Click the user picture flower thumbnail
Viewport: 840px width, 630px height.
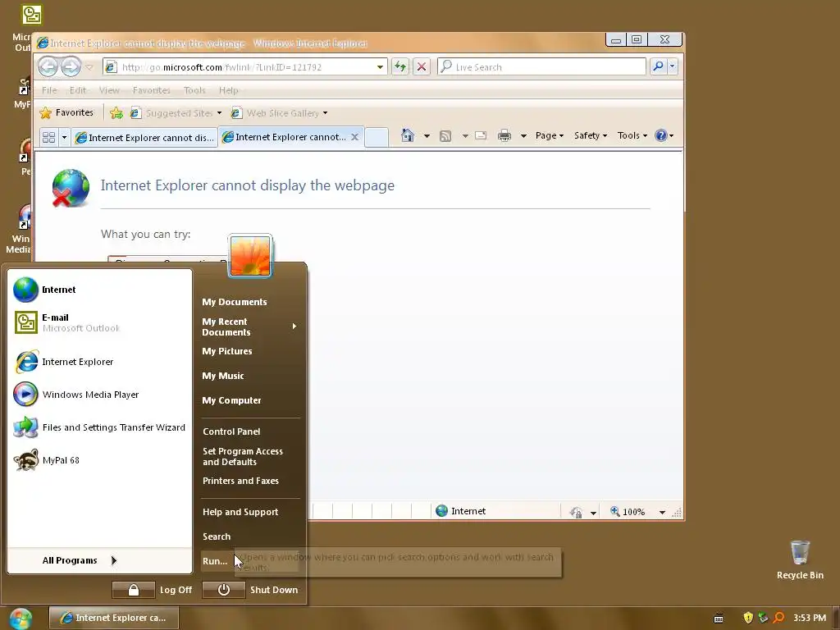pyautogui.click(x=250, y=256)
